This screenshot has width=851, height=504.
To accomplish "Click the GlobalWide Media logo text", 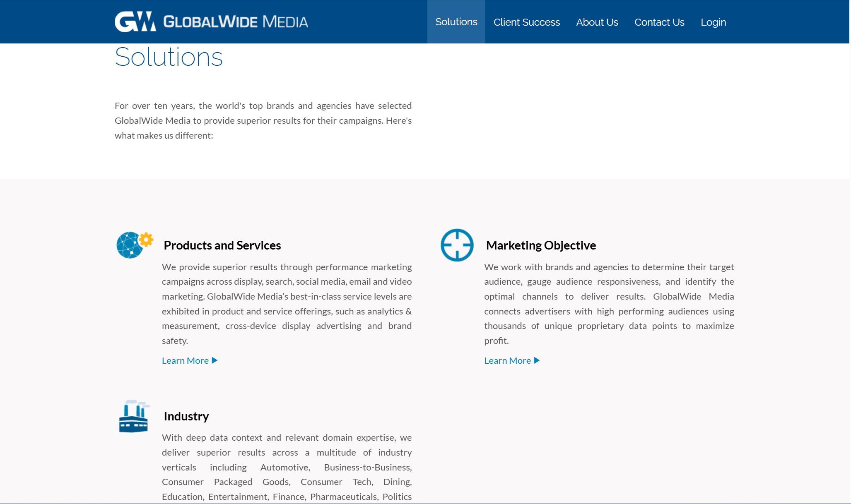I will (x=235, y=22).
